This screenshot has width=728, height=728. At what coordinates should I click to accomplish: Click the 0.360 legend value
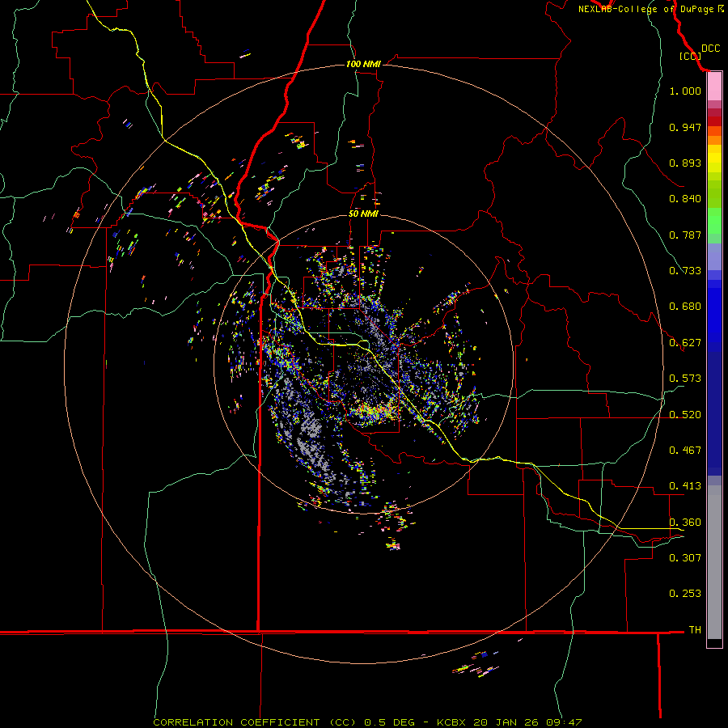[x=685, y=523]
